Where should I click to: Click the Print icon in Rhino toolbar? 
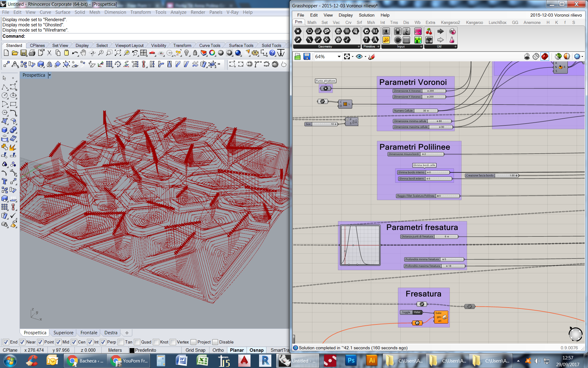pyautogui.click(x=32, y=53)
